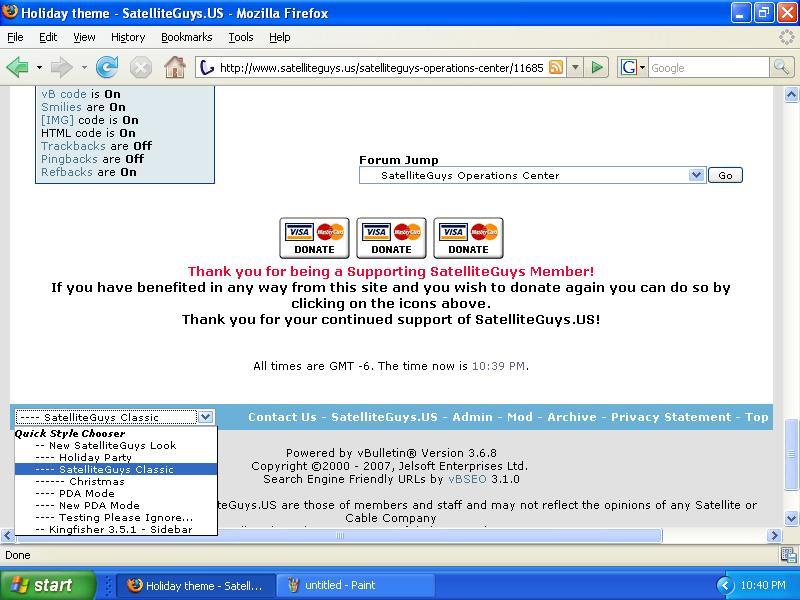Expand the Forum Jump dropdown
Image resolution: width=800 pixels, height=600 pixels.
[x=696, y=176]
